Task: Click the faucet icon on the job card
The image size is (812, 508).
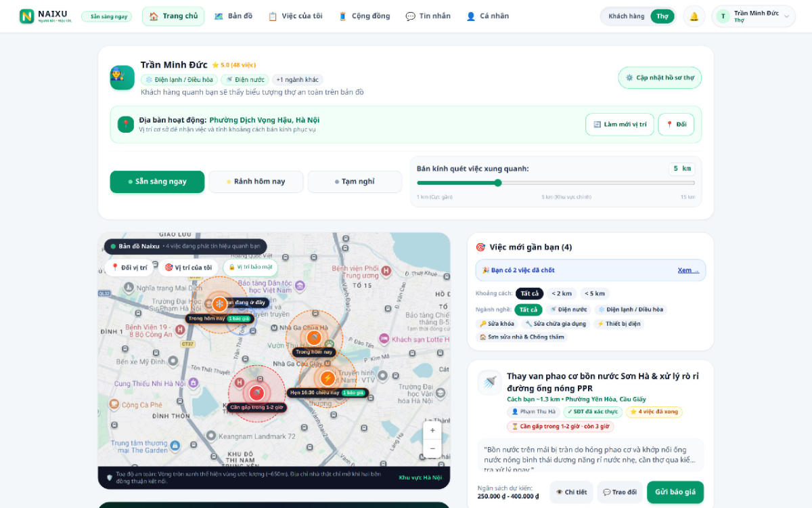Action: click(490, 383)
